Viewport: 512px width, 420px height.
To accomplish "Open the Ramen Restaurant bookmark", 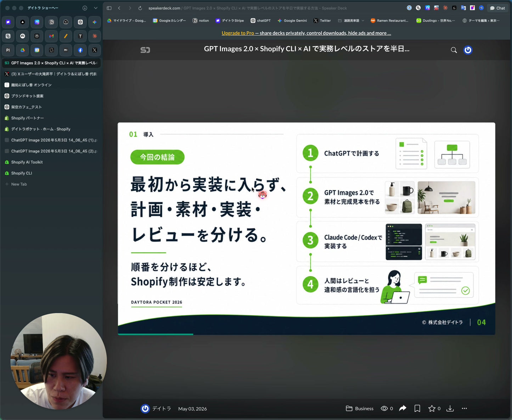I will click(x=389, y=21).
